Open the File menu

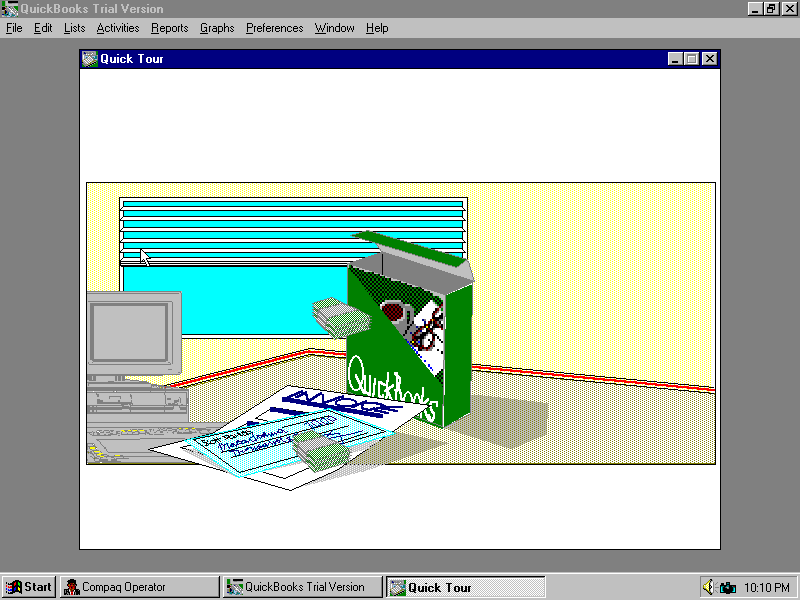tap(14, 28)
